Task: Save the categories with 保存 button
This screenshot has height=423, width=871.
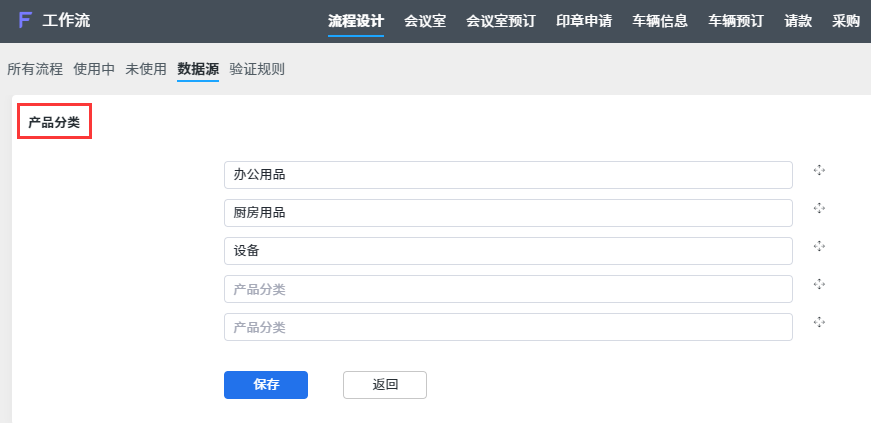Action: point(266,385)
